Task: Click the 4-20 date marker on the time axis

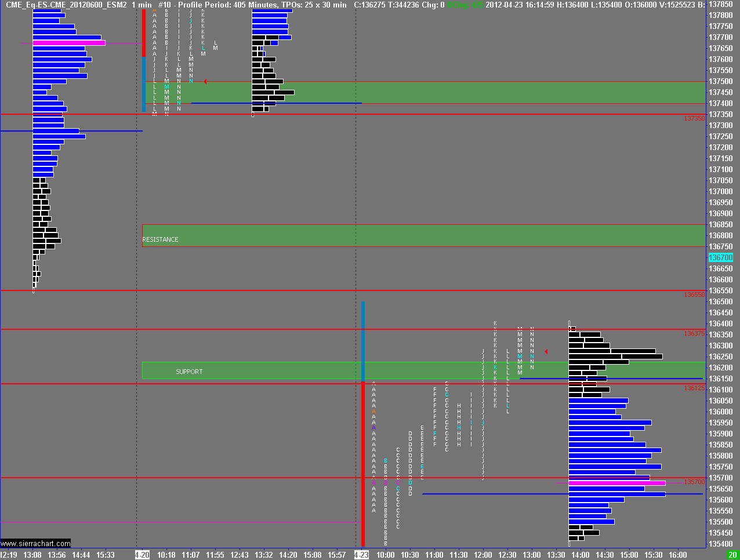Action: pos(142,555)
